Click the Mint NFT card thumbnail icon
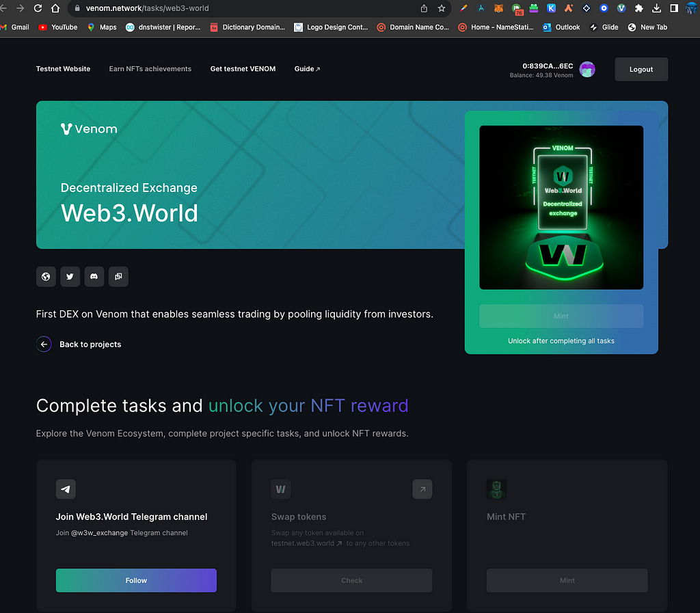 pos(496,489)
